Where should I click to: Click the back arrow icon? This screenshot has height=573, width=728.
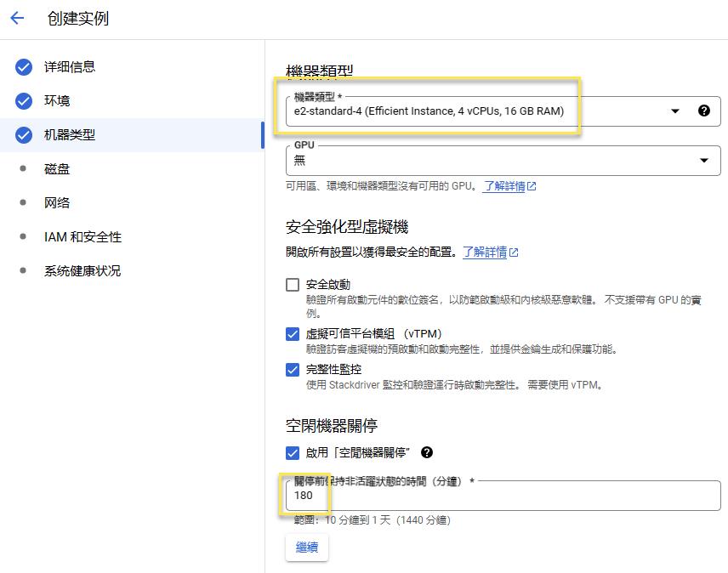(17, 18)
